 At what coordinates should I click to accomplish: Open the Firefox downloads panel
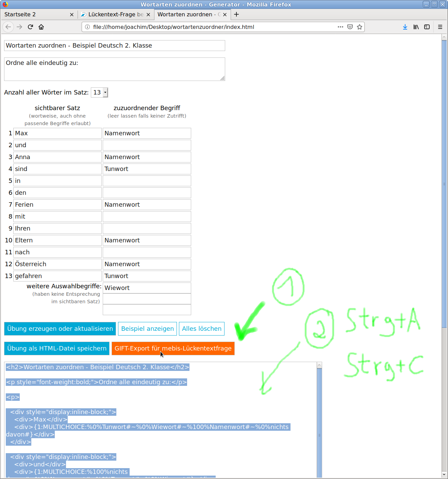pyautogui.click(x=405, y=27)
